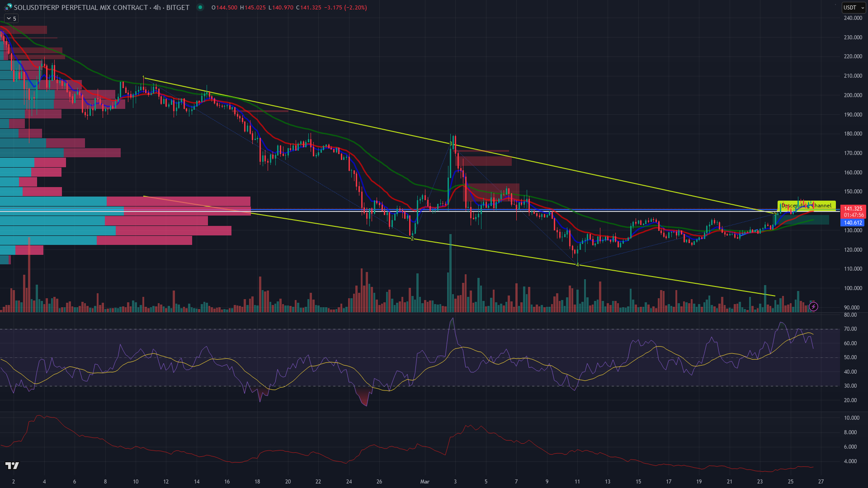
Task: Click the Mar label on time axis
Action: point(425,482)
